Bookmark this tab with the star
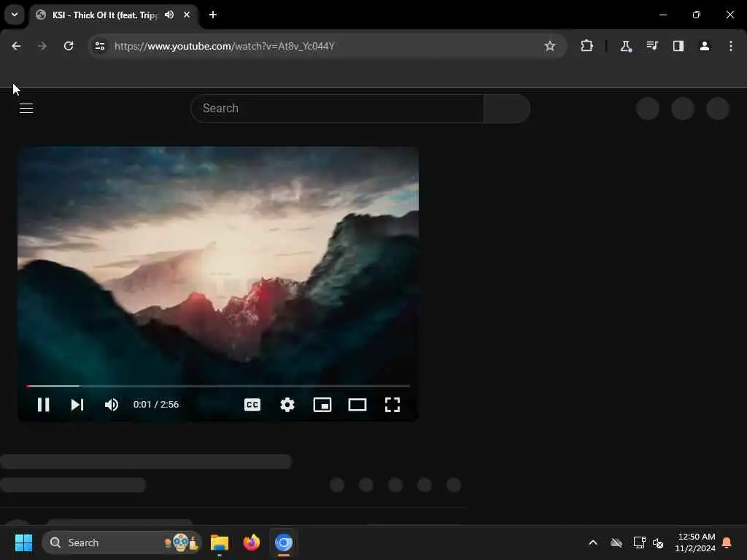Viewport: 747px width, 560px height. click(550, 46)
